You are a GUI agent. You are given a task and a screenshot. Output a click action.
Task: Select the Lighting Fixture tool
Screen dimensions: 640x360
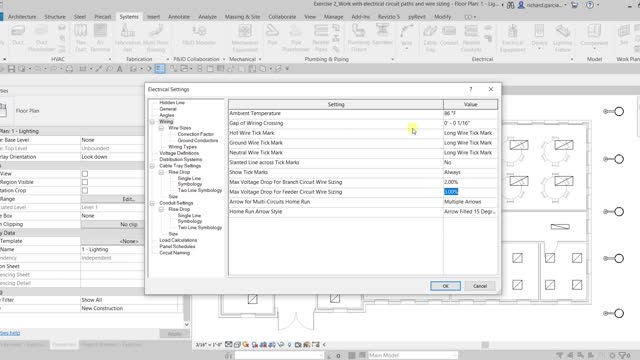pyautogui.click(x=562, y=38)
